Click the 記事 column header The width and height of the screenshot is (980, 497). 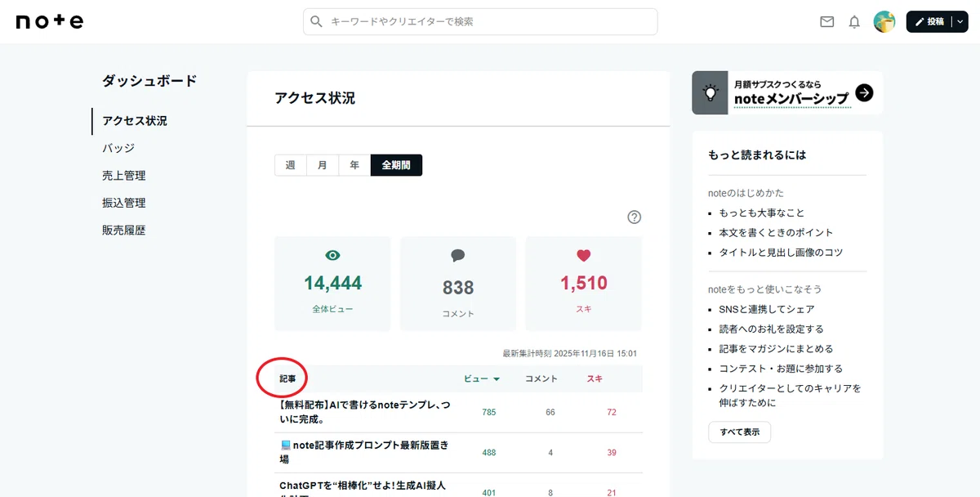[287, 379]
